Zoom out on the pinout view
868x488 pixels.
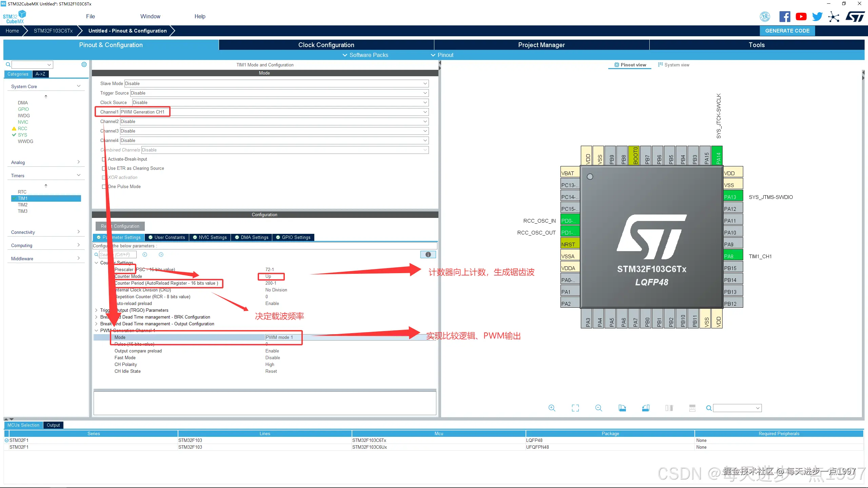click(x=599, y=408)
